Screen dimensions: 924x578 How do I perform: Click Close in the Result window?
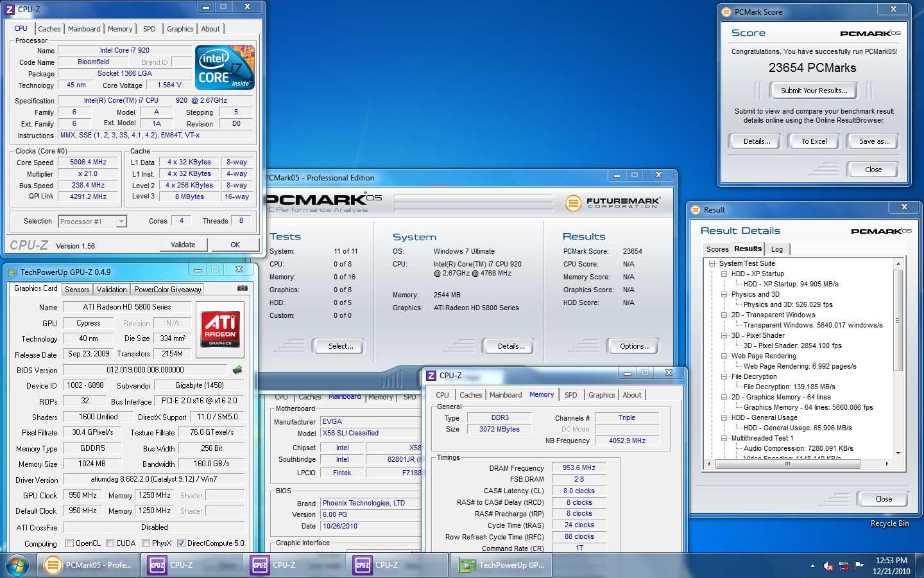click(883, 499)
